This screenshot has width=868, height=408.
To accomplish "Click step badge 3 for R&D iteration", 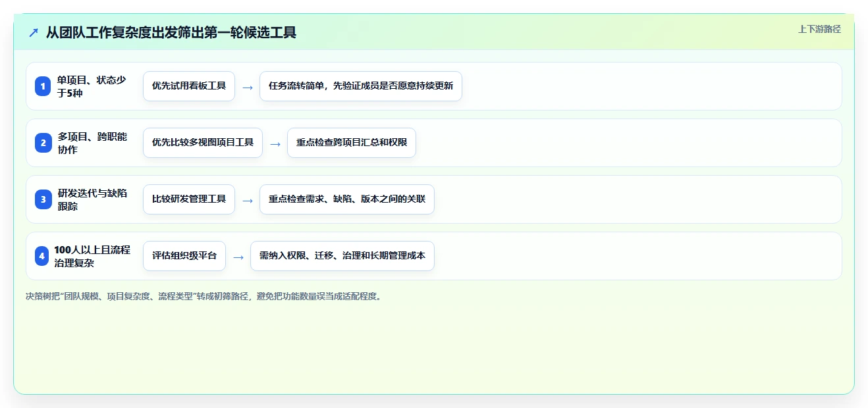I will click(x=43, y=199).
